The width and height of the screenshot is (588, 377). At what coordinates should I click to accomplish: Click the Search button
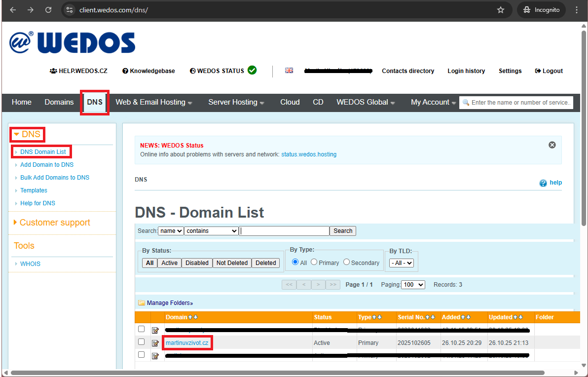click(342, 230)
